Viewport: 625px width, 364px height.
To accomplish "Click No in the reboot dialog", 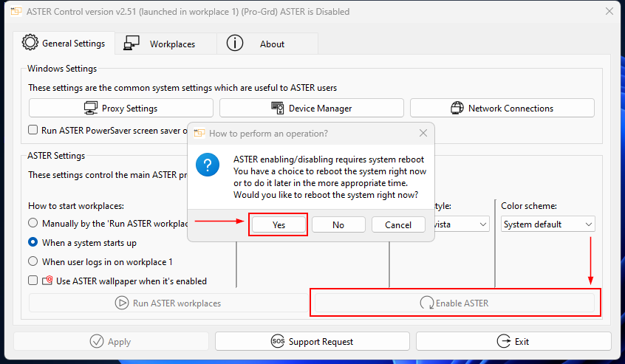I will tap(338, 224).
